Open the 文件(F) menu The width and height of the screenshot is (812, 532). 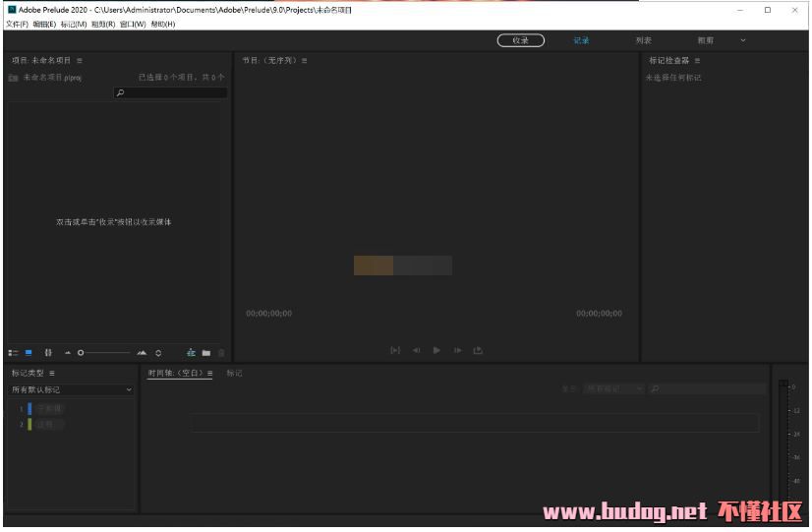(x=17, y=24)
